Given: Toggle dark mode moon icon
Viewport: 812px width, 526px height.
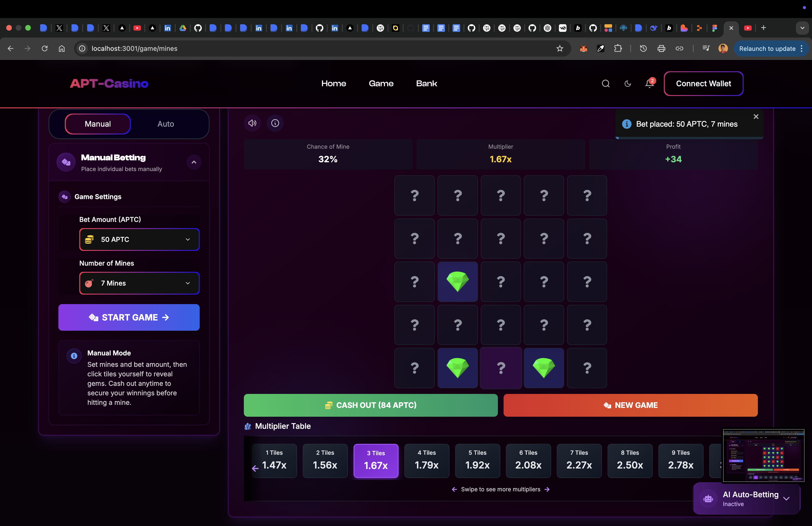Looking at the screenshot, I should pos(628,84).
